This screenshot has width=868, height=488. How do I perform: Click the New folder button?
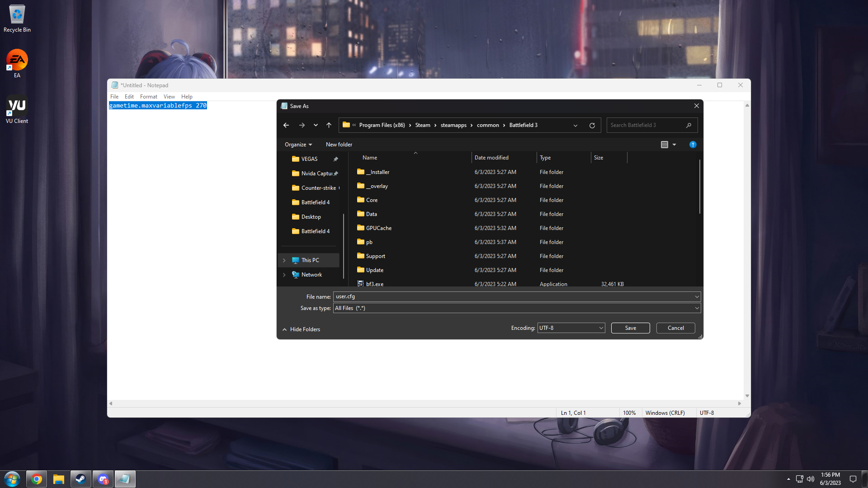pos(339,145)
